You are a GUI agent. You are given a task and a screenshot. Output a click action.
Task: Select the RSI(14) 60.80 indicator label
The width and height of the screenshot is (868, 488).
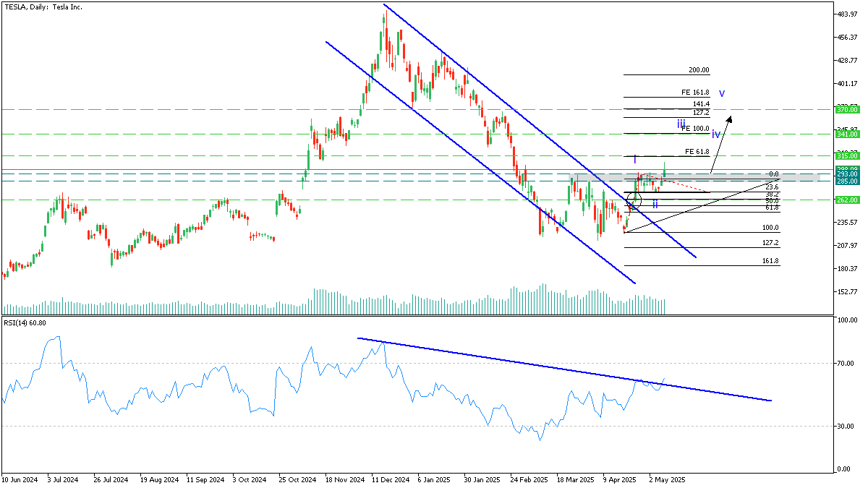click(x=25, y=322)
